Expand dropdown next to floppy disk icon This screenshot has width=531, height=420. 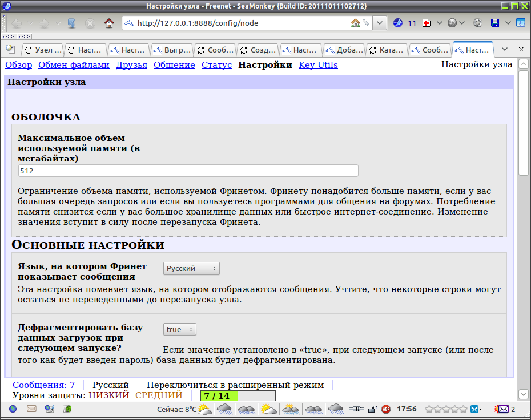[508, 23]
